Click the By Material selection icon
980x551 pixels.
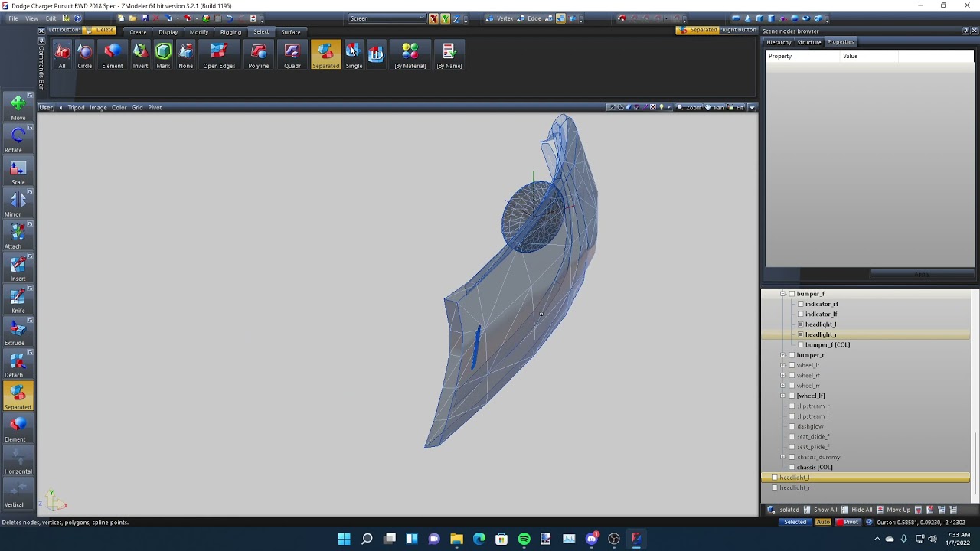point(410,55)
